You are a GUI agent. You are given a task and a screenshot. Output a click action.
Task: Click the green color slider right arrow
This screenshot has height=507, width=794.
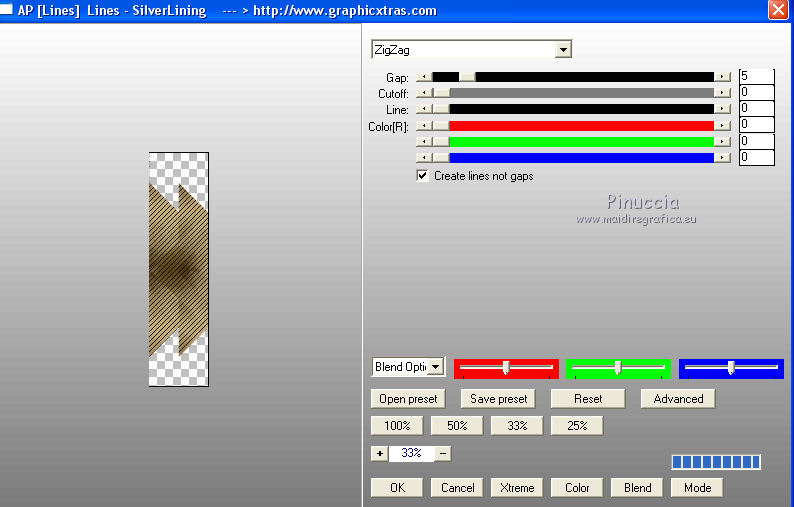722,142
